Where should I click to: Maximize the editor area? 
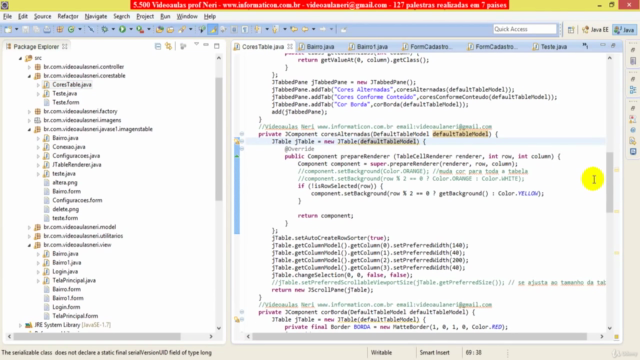pos(613,46)
